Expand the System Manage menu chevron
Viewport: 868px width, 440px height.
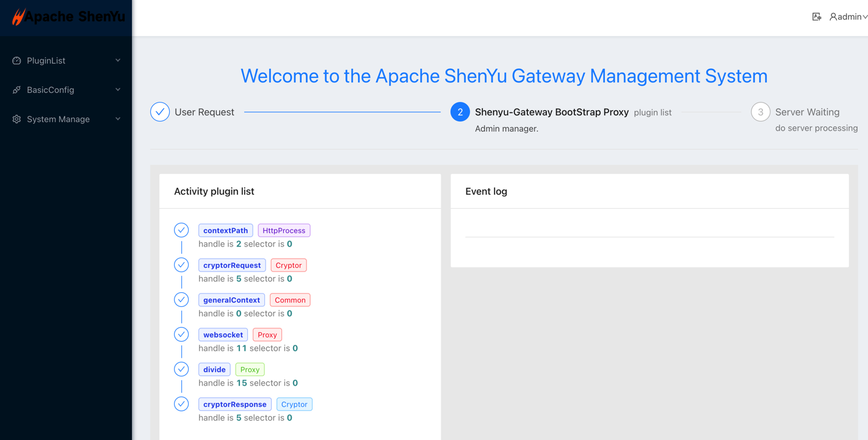(118, 119)
